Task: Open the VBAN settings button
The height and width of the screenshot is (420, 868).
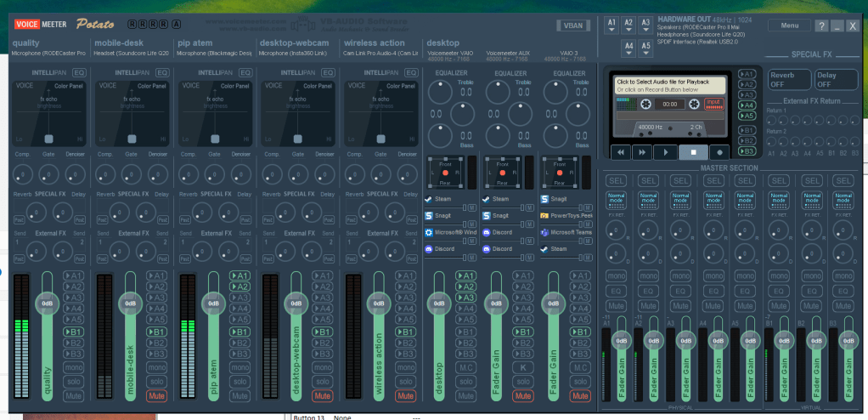Action: pyautogui.click(x=573, y=26)
